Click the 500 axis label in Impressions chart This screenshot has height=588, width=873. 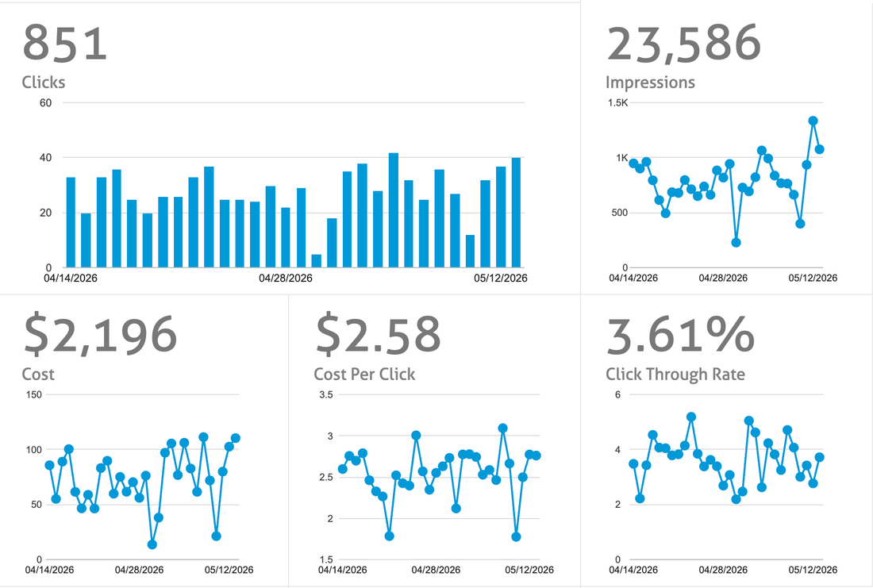(x=620, y=213)
